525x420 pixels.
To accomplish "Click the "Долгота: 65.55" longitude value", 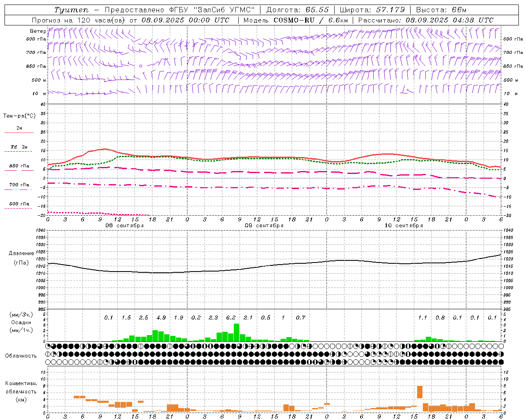I will (298, 10).
